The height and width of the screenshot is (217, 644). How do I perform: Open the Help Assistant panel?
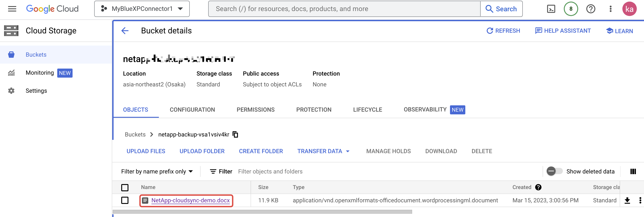[x=563, y=31]
